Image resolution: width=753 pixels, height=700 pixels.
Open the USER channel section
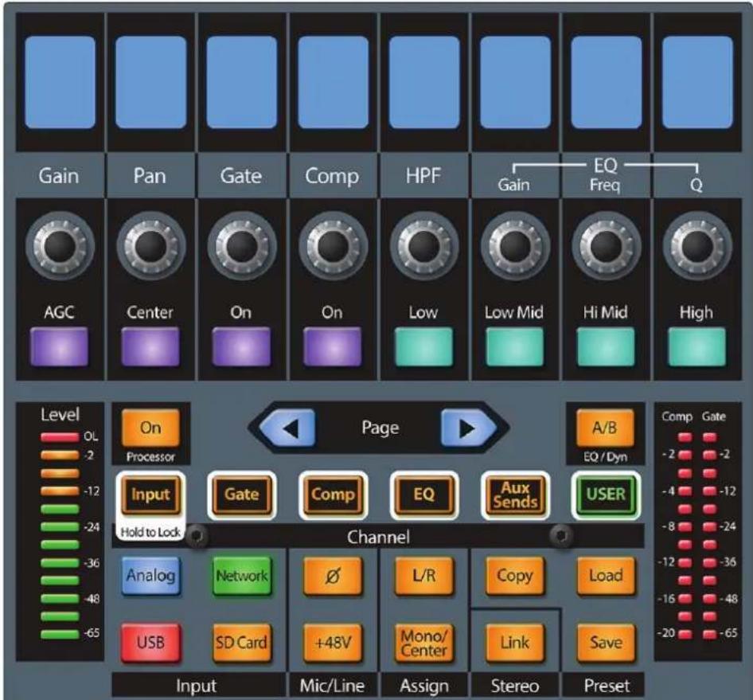coord(606,495)
